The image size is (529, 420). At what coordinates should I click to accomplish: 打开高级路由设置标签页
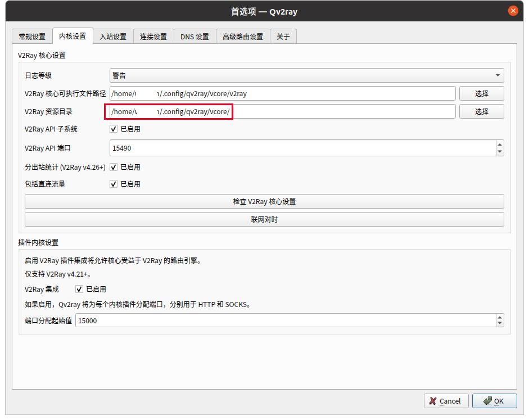tap(243, 35)
